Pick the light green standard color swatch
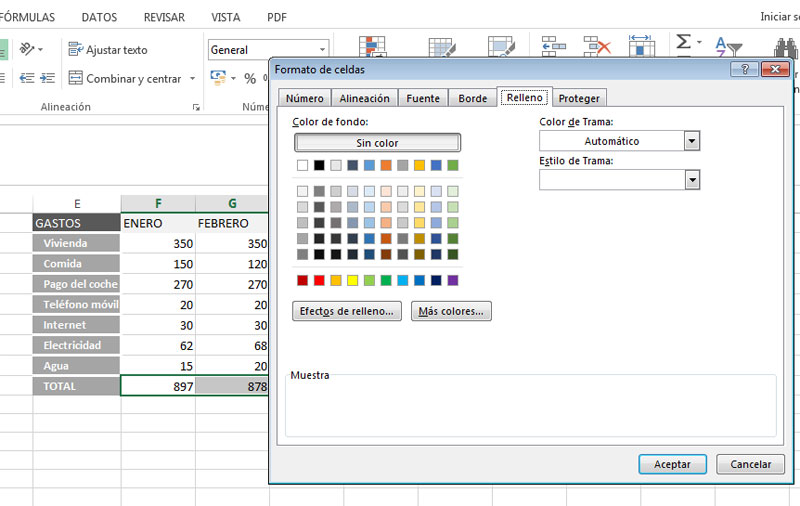 pyautogui.click(x=369, y=280)
